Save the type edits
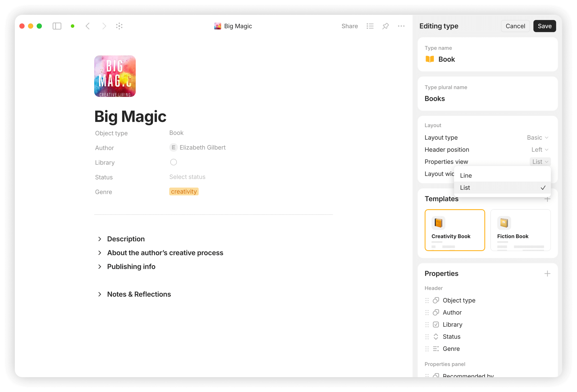This screenshot has width=577, height=392. tap(544, 26)
